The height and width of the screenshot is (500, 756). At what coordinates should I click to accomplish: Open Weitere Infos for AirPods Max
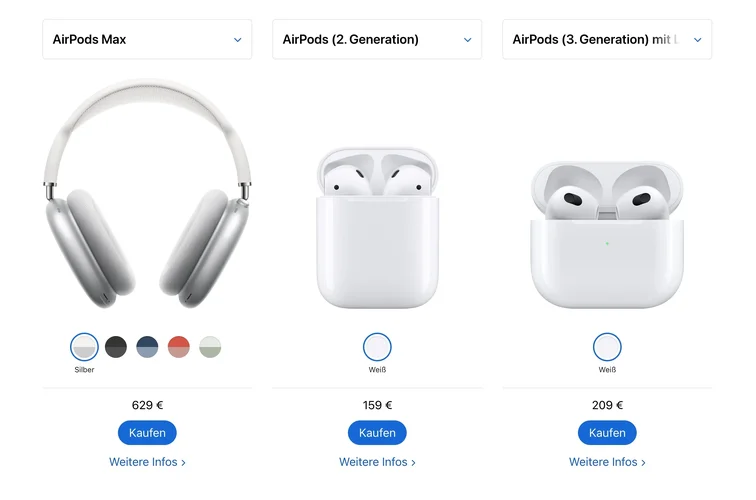point(147,462)
